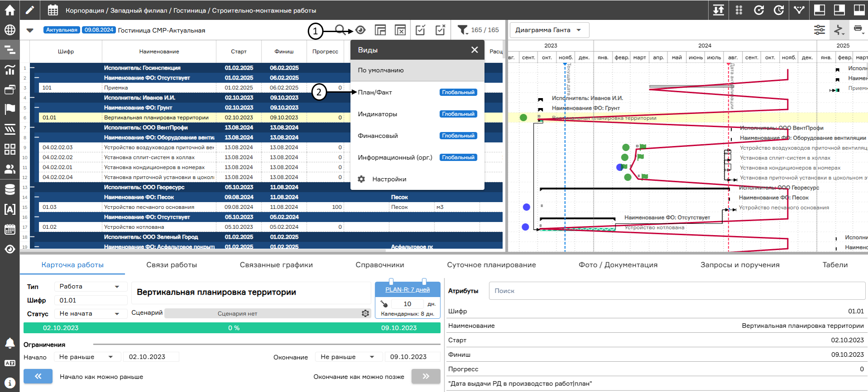
Task: Open the bracketed A sidebar icon
Action: [10, 209]
